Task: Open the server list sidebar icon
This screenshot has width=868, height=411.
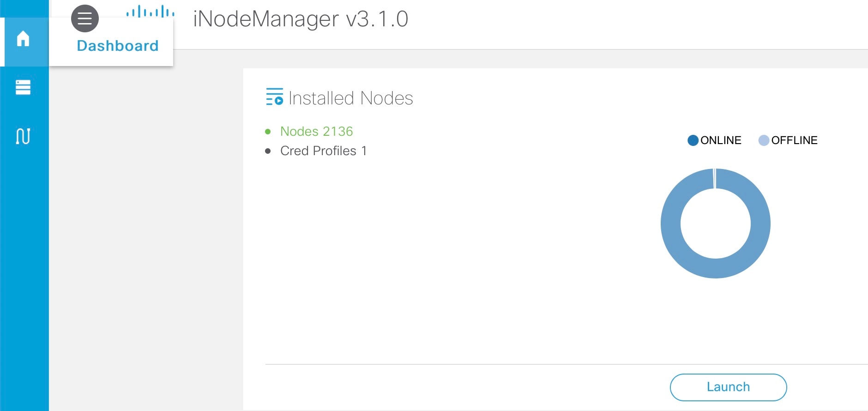Action: pos(23,87)
